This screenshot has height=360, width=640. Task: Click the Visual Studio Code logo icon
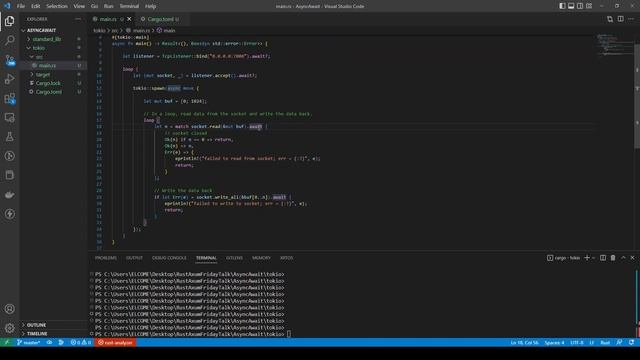7,6
